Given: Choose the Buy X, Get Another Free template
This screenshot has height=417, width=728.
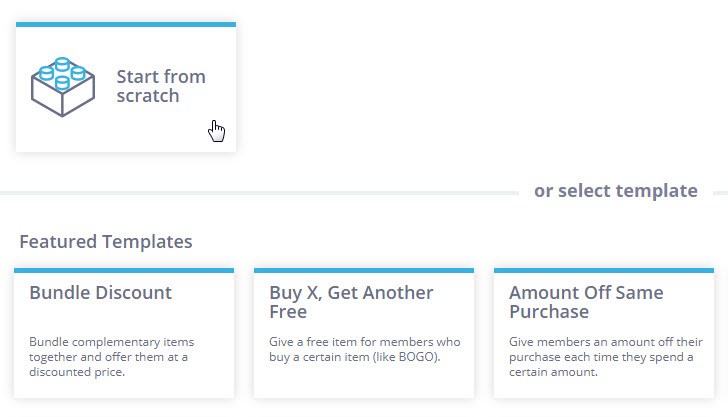Looking at the screenshot, I should (364, 333).
